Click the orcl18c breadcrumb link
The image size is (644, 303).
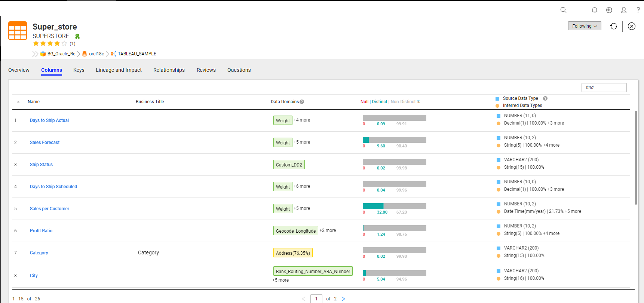[x=96, y=54]
